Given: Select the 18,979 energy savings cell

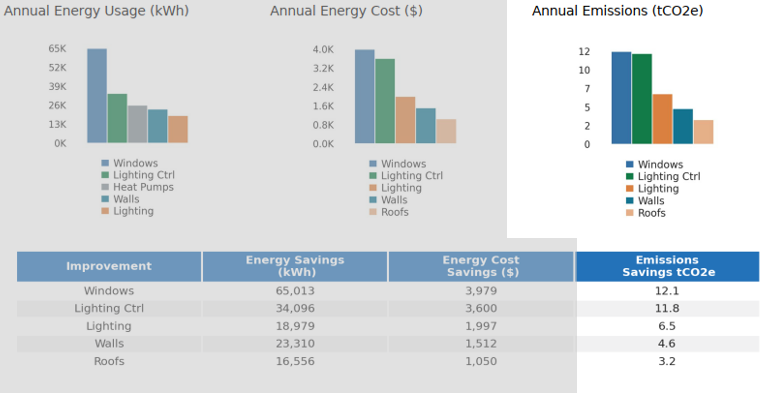Looking at the screenshot, I should pos(295,326).
